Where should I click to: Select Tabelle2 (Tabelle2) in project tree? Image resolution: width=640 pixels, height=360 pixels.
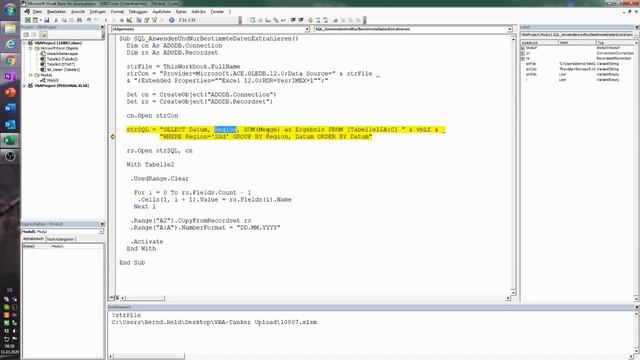(62, 59)
